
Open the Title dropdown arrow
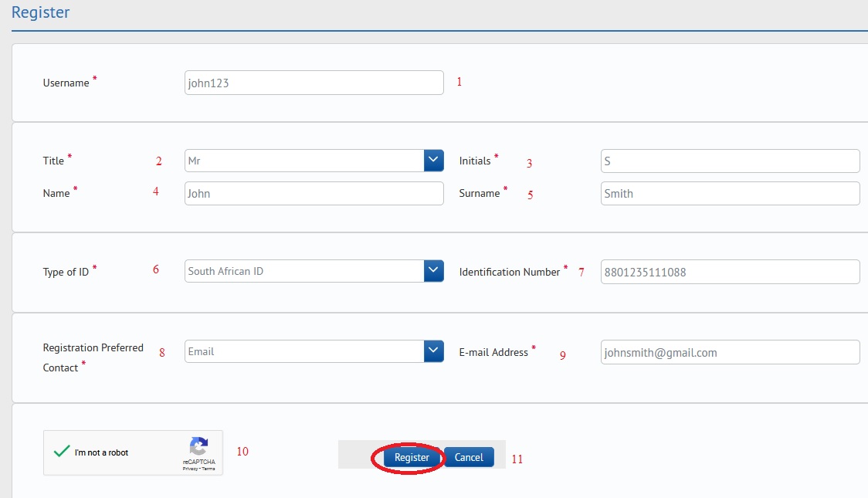[434, 161]
